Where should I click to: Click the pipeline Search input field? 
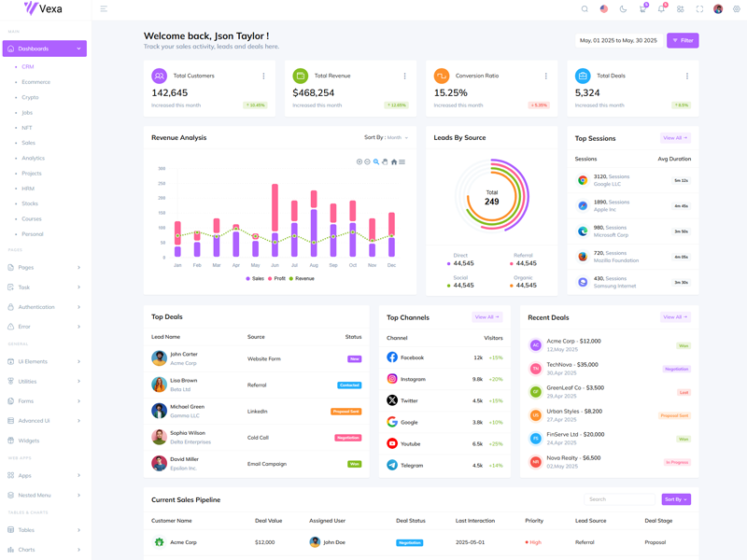click(x=620, y=499)
